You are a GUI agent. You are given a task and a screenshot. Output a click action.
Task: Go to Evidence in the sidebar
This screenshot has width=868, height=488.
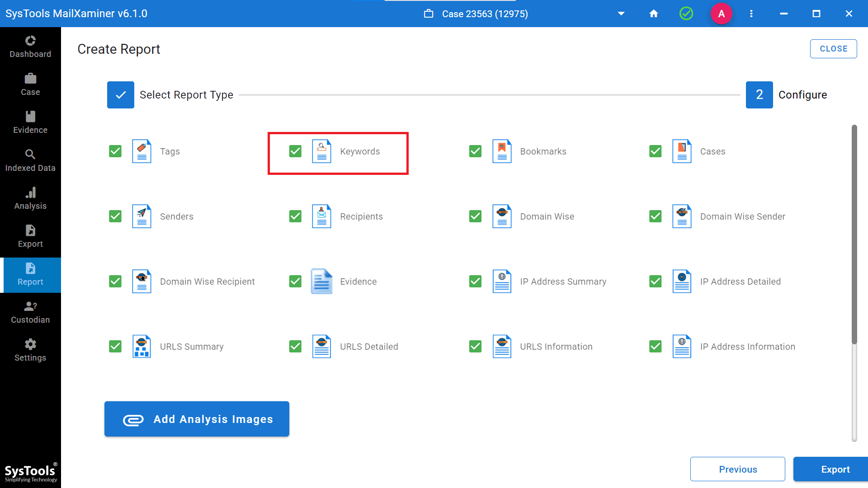coord(30,123)
